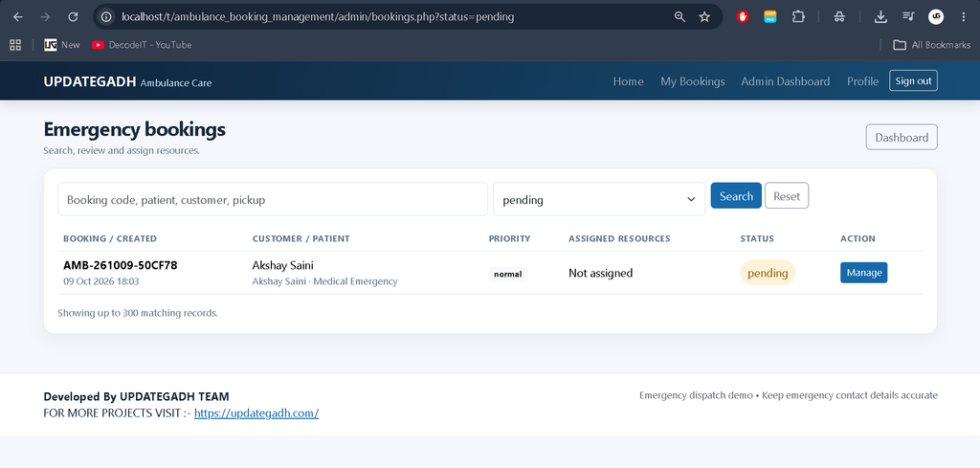View site information icon in address bar
This screenshot has width=980, height=468.
(106, 17)
